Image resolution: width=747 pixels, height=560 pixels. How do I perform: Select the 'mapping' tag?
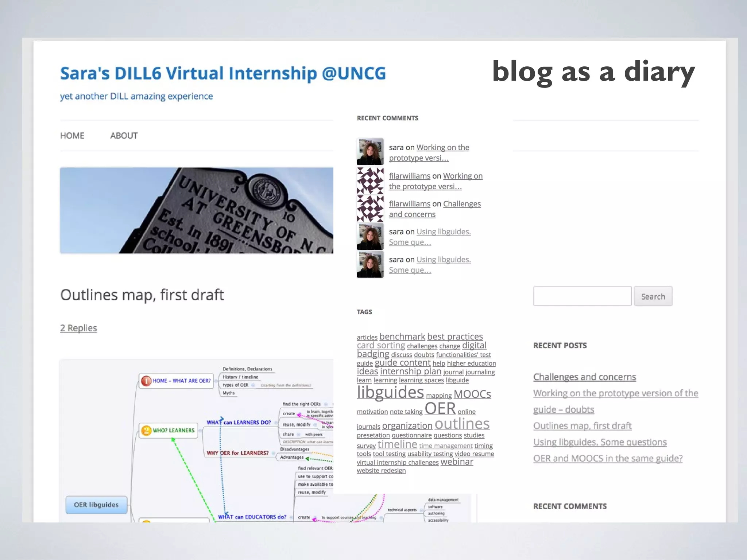tap(439, 396)
